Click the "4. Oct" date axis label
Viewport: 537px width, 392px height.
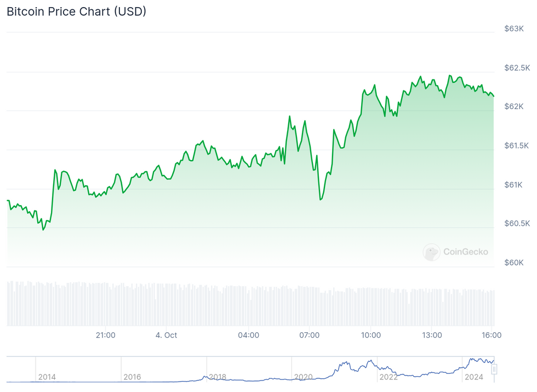click(166, 335)
